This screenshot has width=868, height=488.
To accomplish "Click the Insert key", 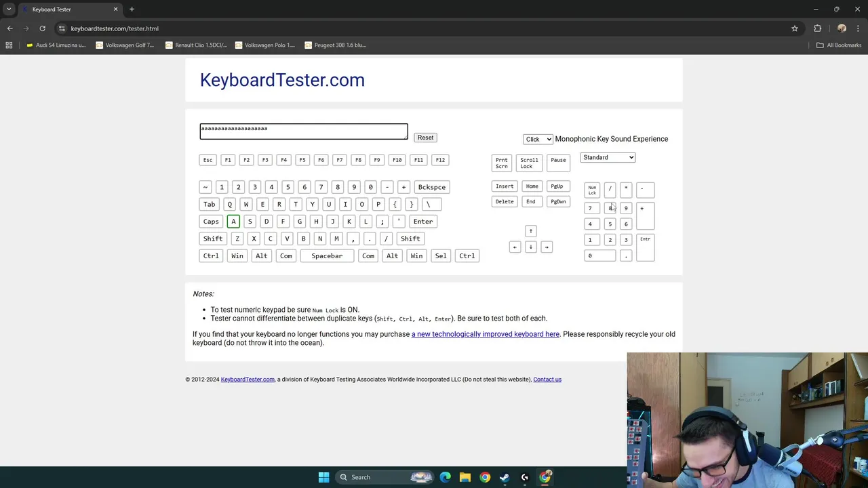I will click(505, 186).
